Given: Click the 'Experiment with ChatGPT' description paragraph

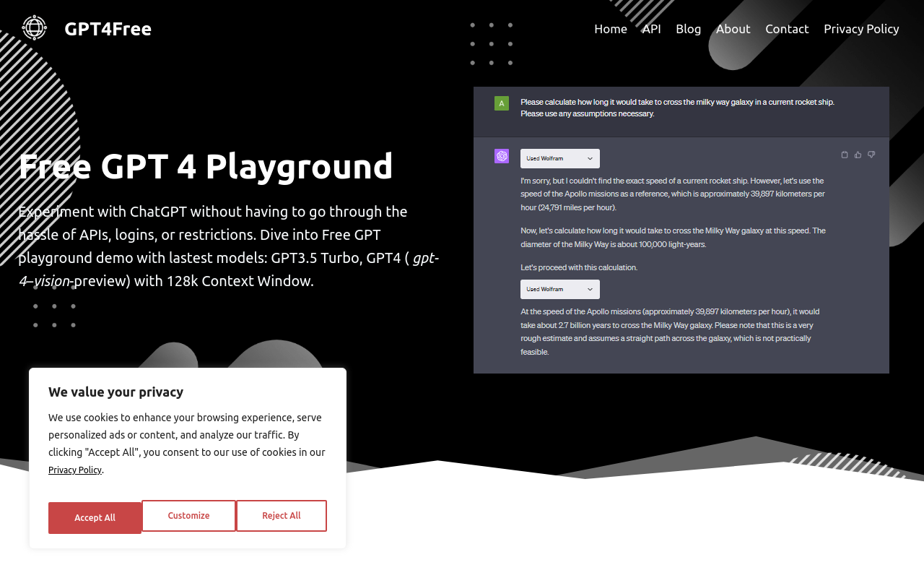Looking at the screenshot, I should 229,246.
